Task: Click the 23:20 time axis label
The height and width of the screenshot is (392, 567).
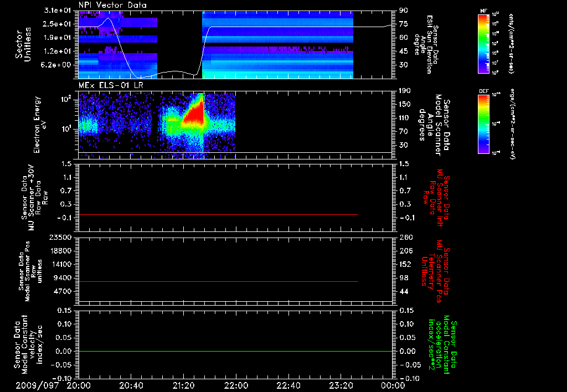Action: click(x=341, y=385)
